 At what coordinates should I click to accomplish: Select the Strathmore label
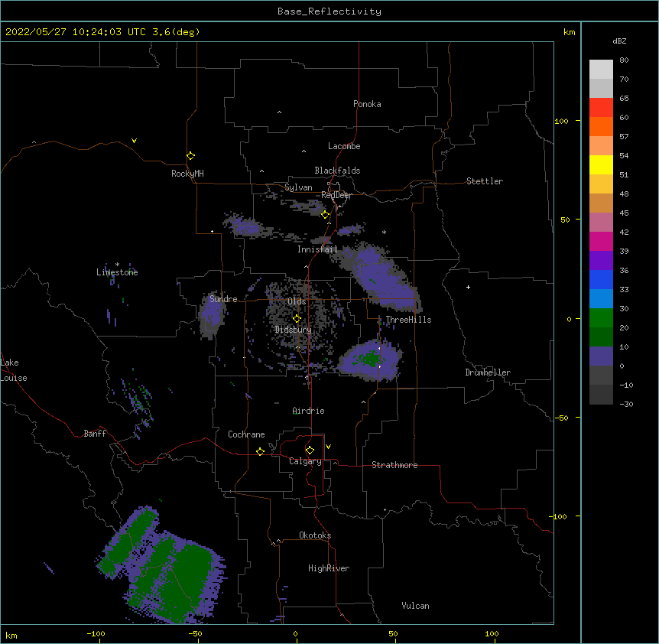394,465
